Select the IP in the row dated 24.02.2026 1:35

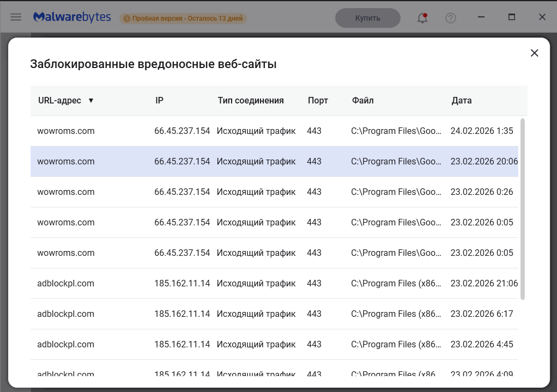tap(182, 131)
